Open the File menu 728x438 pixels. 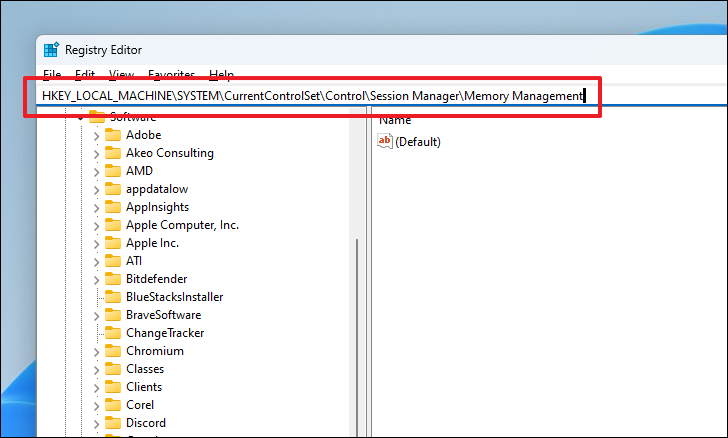click(x=52, y=74)
